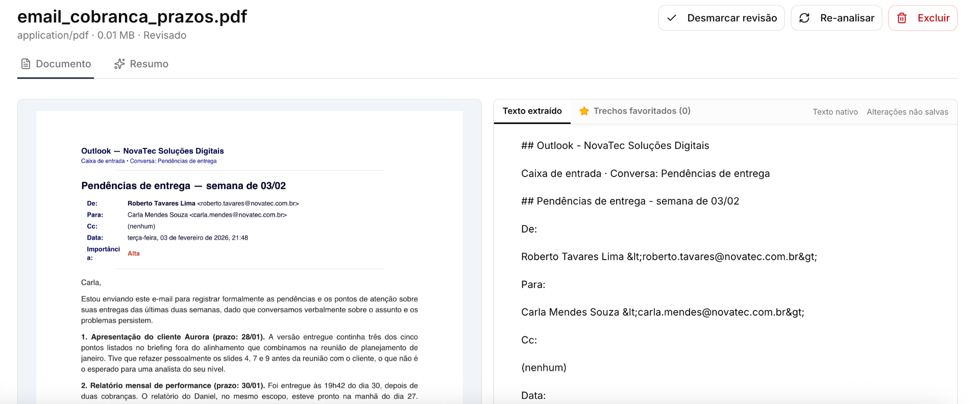980x404 pixels.
Task: Click the Alterações não salvas status text
Action: pos(907,112)
